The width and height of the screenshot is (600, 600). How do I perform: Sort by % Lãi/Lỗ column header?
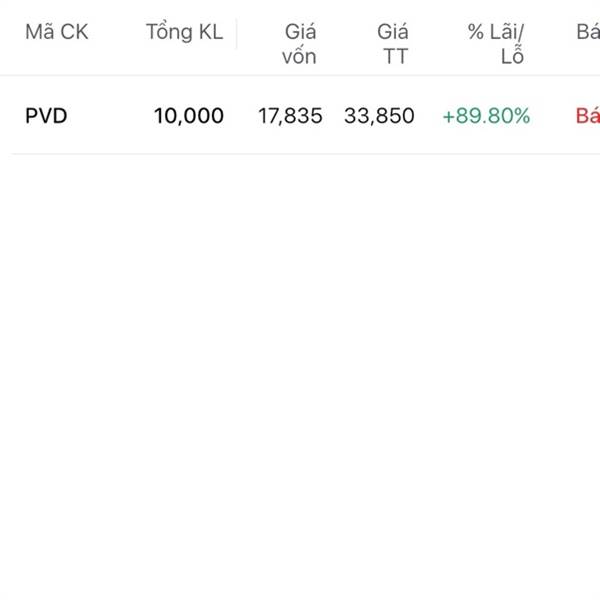(497, 44)
